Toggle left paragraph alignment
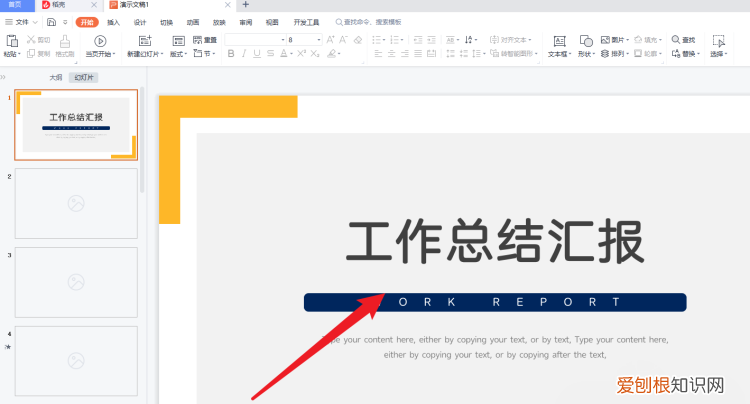 (x=378, y=54)
